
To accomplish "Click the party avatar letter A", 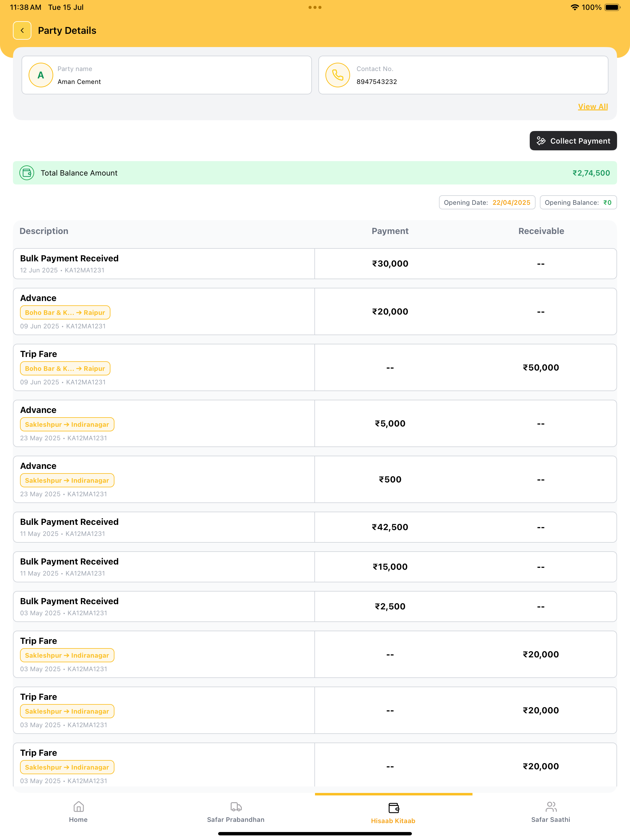I will (41, 75).
